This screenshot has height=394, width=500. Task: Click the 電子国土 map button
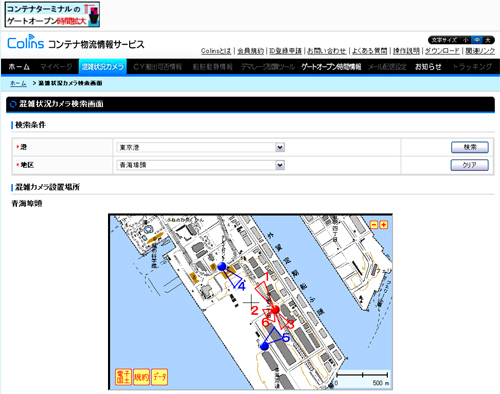[x=123, y=377]
